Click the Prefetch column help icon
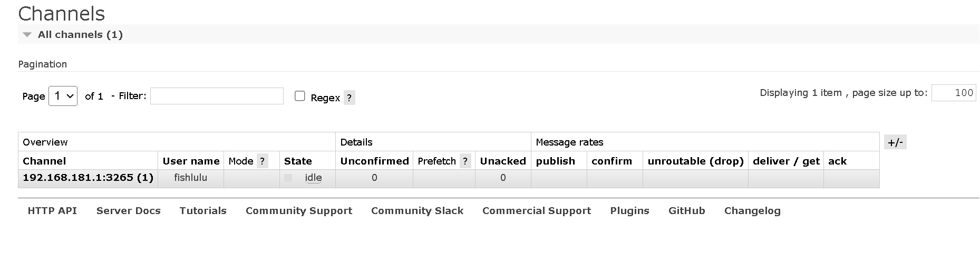Screen dimensions: 980x261 tap(464, 161)
